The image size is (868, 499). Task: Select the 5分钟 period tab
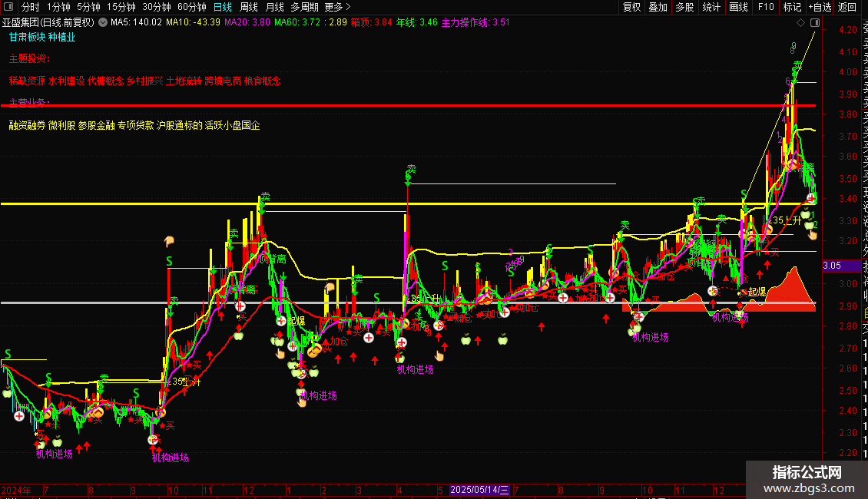point(88,7)
